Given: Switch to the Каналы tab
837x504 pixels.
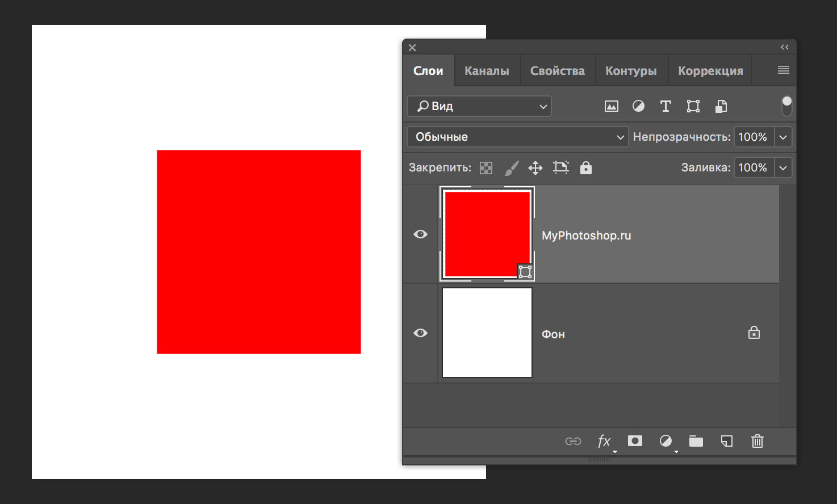Looking at the screenshot, I should coord(487,71).
